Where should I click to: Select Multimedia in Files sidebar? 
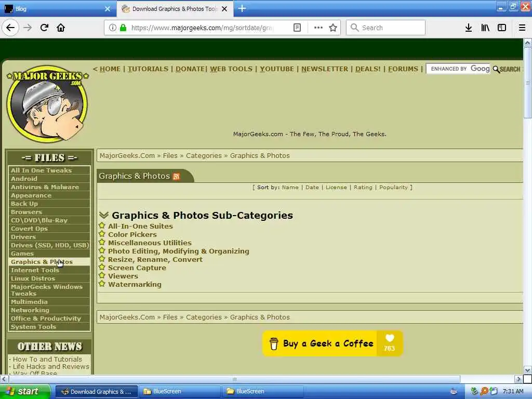click(49, 302)
